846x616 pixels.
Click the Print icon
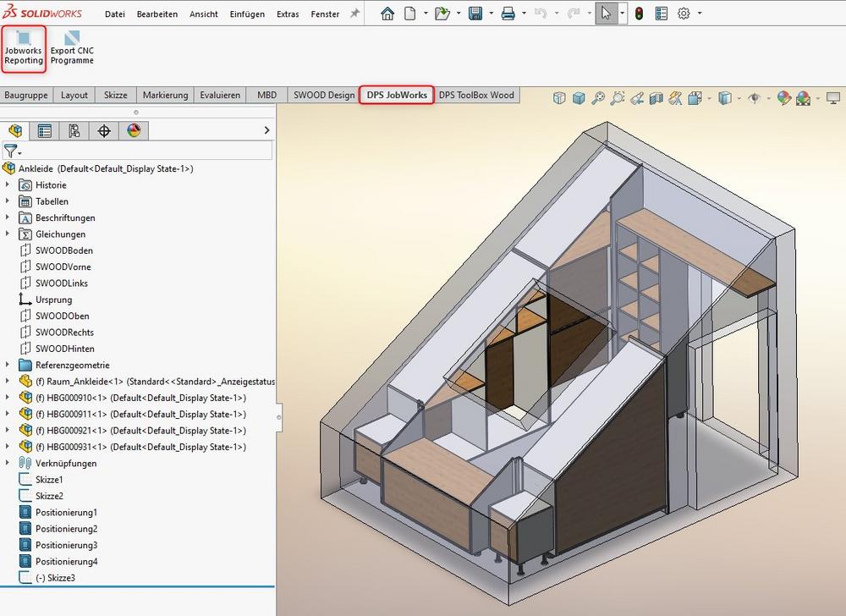[x=508, y=14]
